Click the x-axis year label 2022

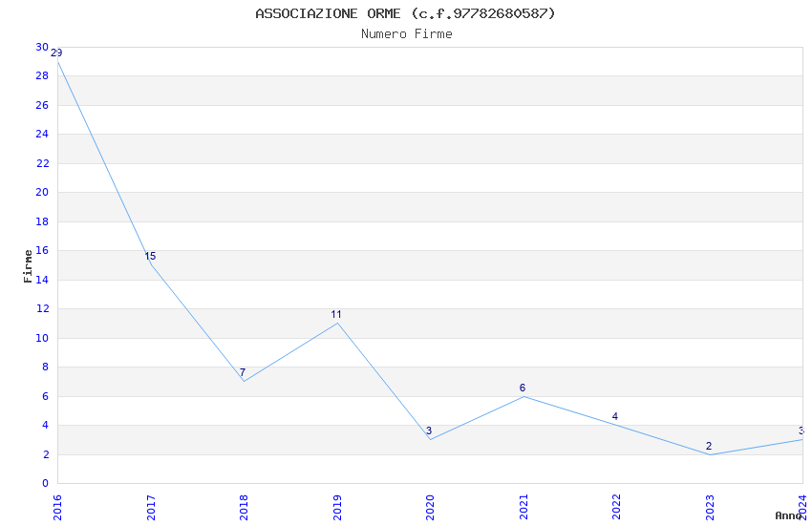tap(617, 508)
